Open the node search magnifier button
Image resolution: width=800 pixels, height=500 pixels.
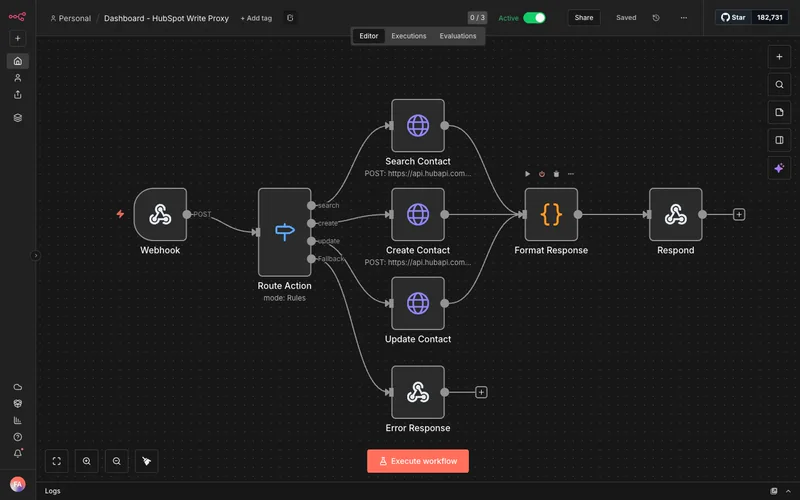point(779,85)
